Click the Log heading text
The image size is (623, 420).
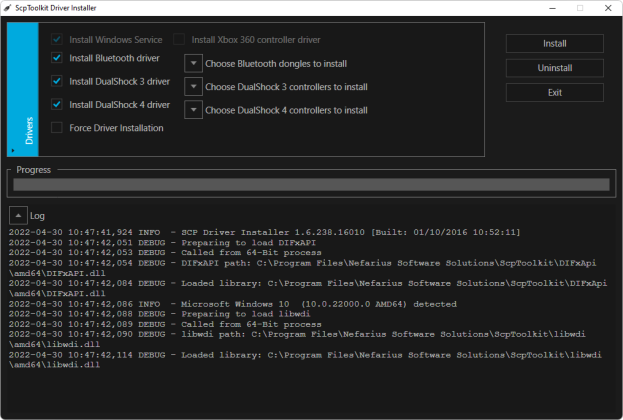coord(37,216)
